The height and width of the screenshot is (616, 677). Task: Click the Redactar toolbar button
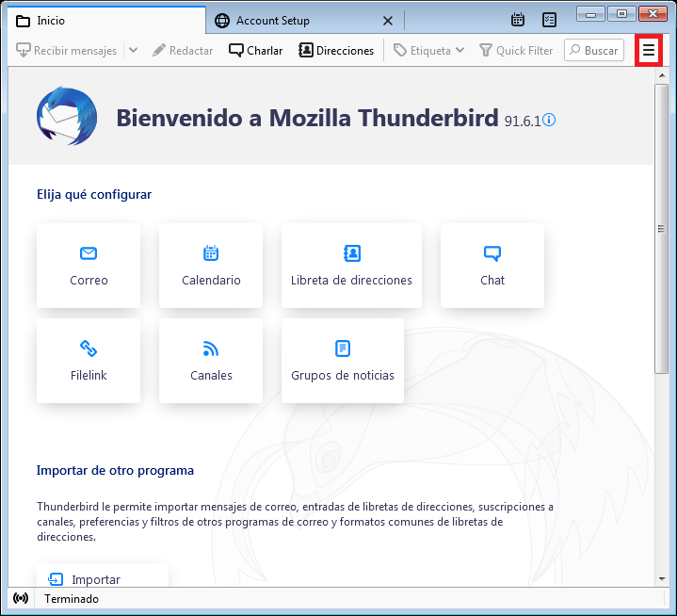[x=183, y=51]
